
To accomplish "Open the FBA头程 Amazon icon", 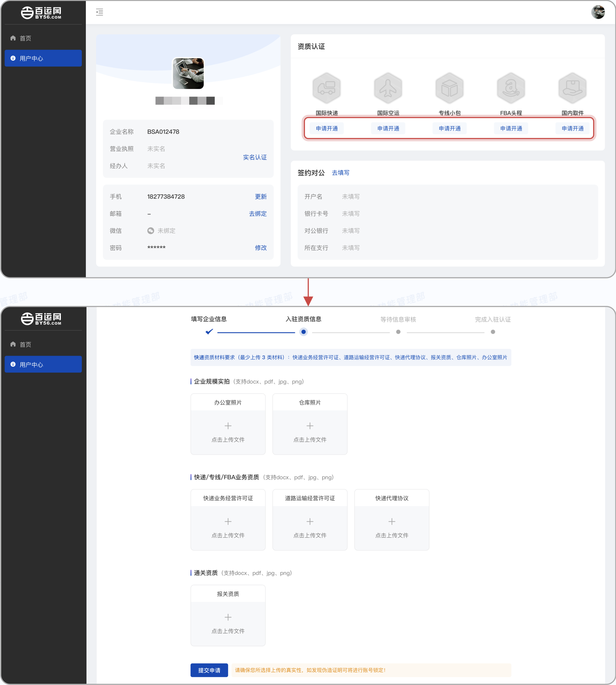I will [511, 88].
